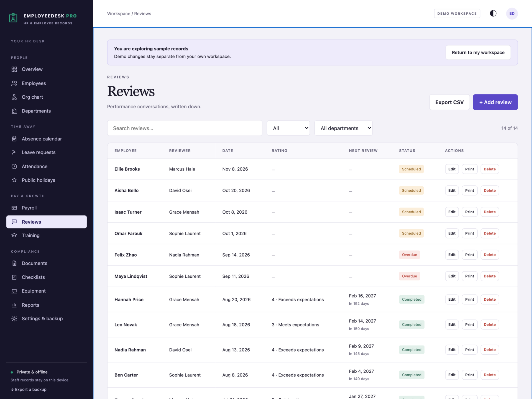
Task: Click the Training graduation cap icon
Action: pyautogui.click(x=14, y=236)
